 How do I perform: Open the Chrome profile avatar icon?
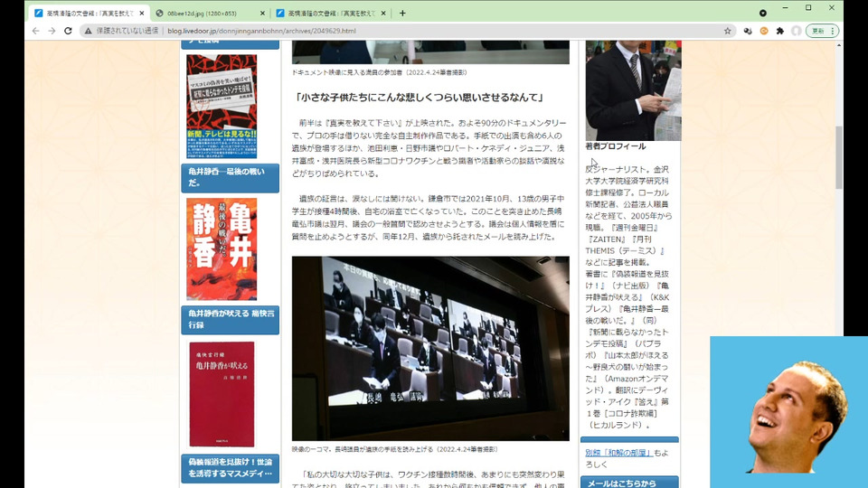tap(796, 31)
